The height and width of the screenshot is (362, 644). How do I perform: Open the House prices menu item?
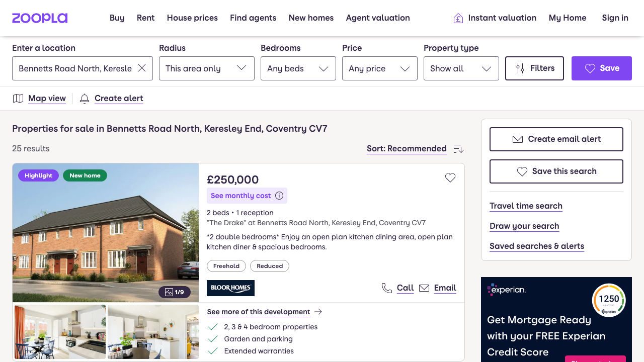pos(192,18)
